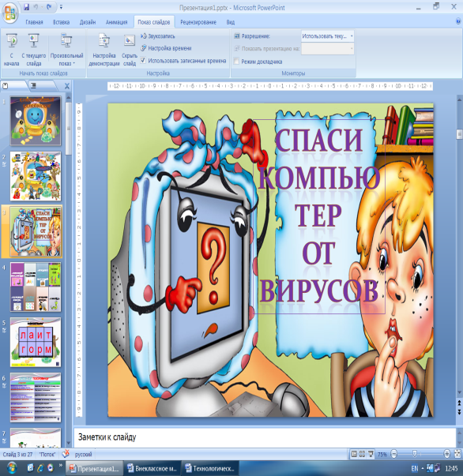Click scroll down arrow of thumbnail pane
The image size is (463, 476).
[69, 443]
